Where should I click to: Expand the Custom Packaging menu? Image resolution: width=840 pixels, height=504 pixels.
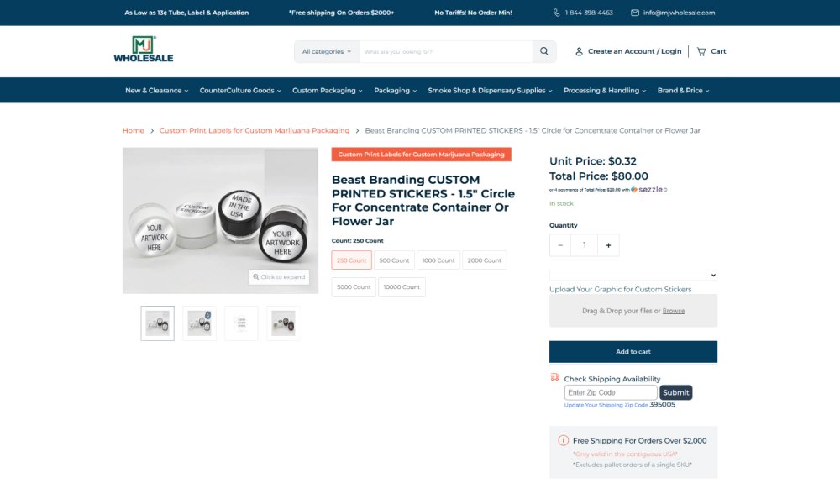(x=327, y=90)
